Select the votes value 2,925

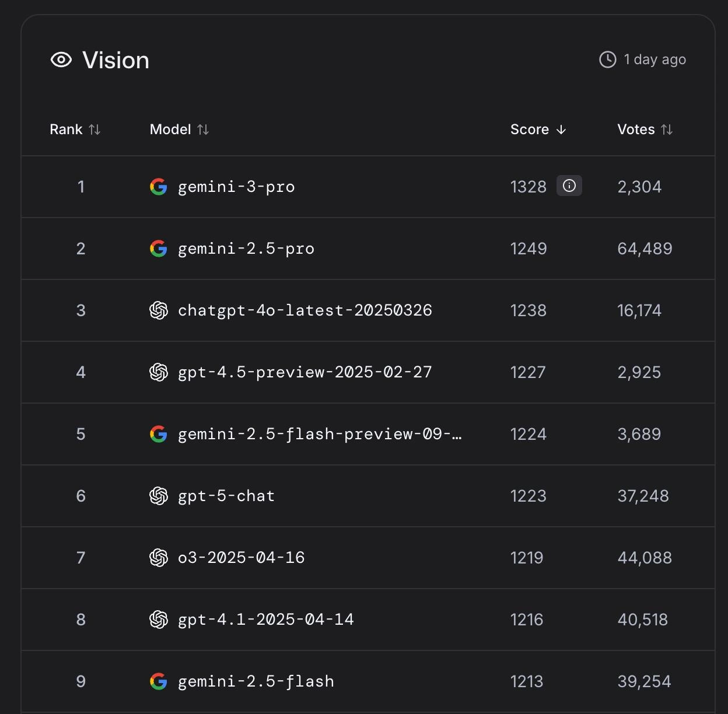tap(639, 372)
